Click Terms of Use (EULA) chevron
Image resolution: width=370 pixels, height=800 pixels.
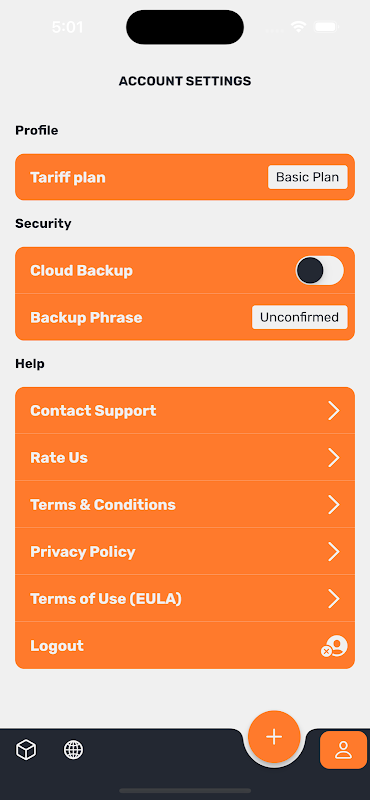click(334, 598)
